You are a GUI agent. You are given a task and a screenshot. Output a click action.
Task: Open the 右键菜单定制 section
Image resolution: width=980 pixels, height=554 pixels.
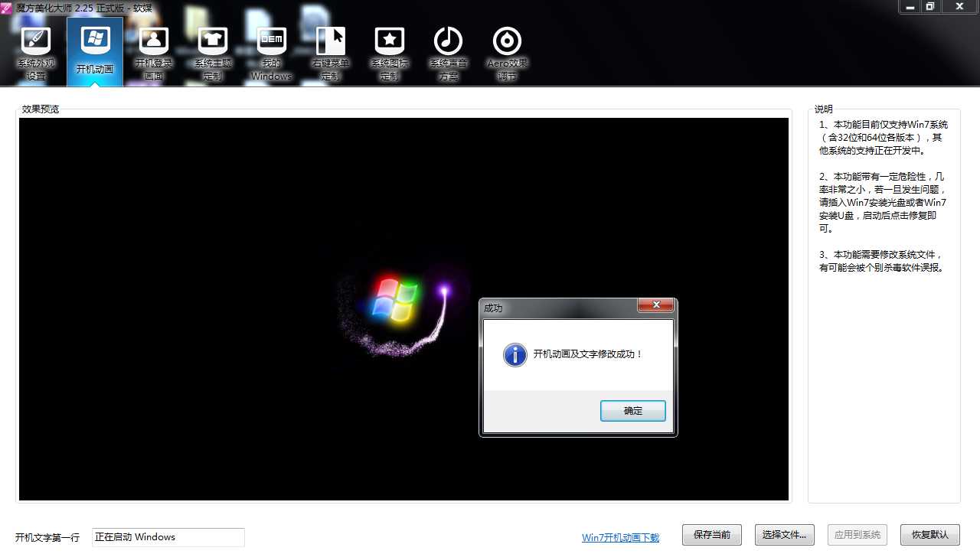[331, 52]
